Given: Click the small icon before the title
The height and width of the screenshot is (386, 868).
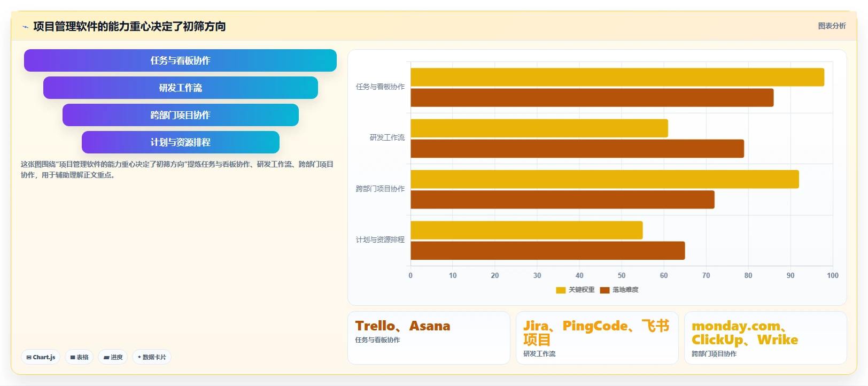Looking at the screenshot, I should [x=25, y=27].
